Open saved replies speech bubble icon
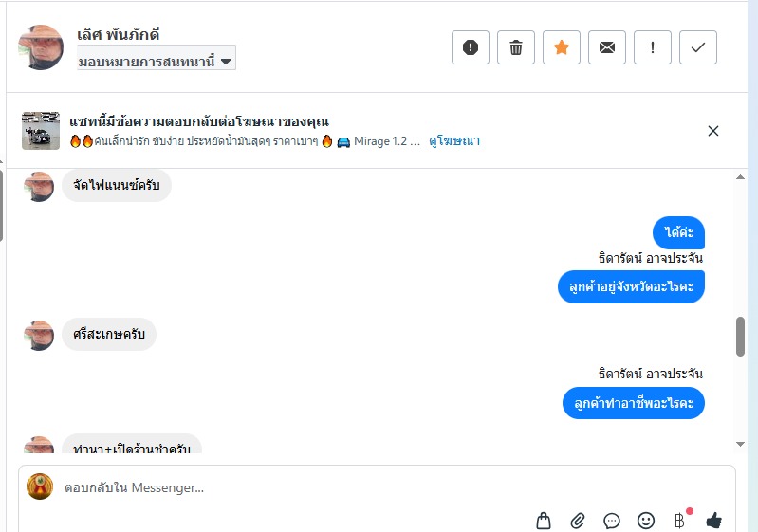758x532 pixels. (x=612, y=520)
